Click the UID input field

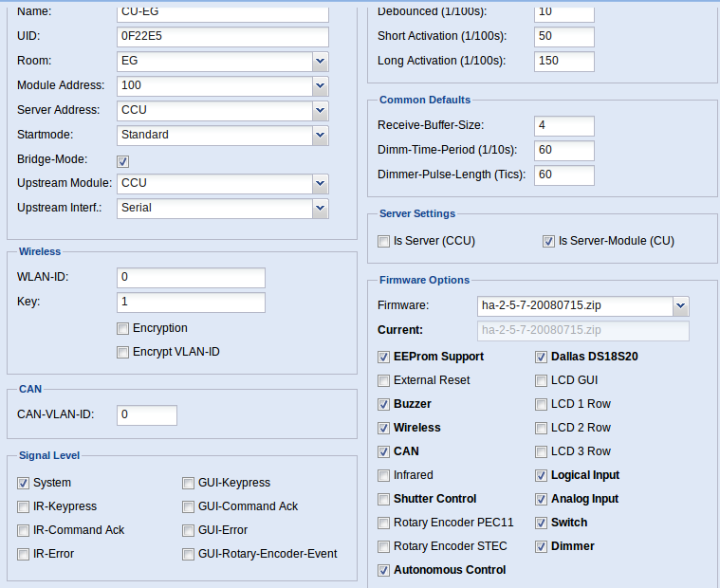click(x=223, y=37)
